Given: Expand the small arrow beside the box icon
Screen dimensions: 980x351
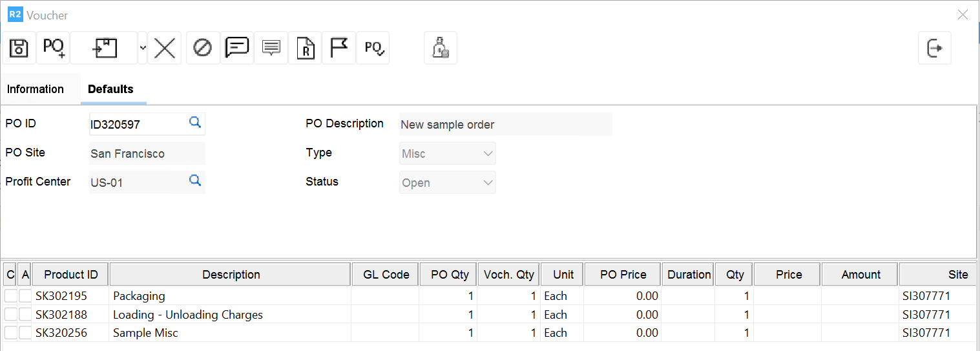Looking at the screenshot, I should click(x=143, y=48).
